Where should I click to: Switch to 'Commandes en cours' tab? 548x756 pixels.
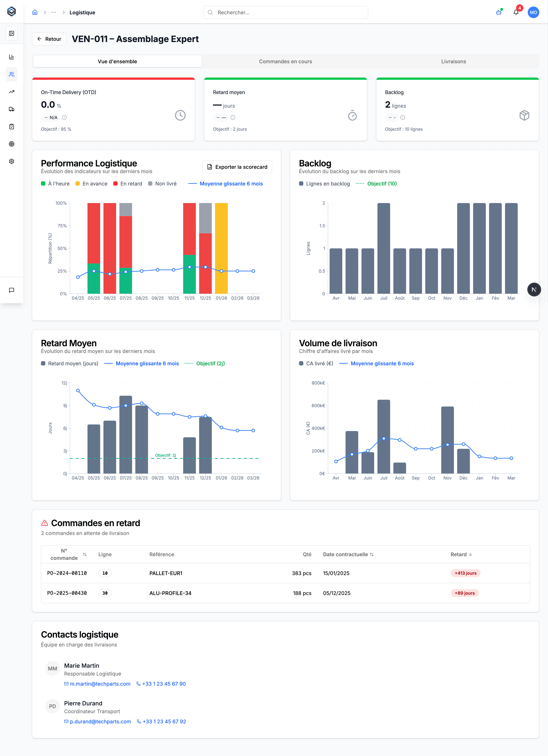tap(285, 61)
